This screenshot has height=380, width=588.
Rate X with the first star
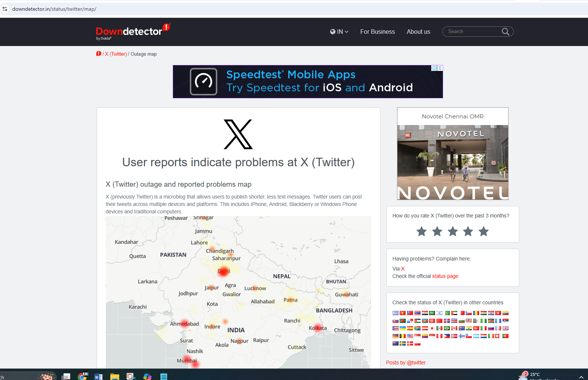[x=422, y=232]
